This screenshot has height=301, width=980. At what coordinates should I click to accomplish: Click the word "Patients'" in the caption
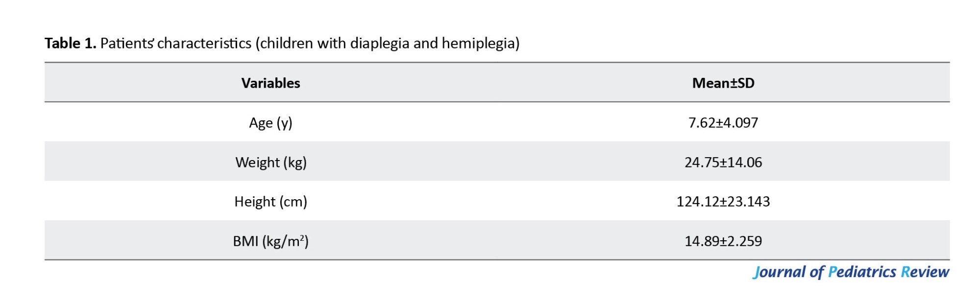[127, 44]
